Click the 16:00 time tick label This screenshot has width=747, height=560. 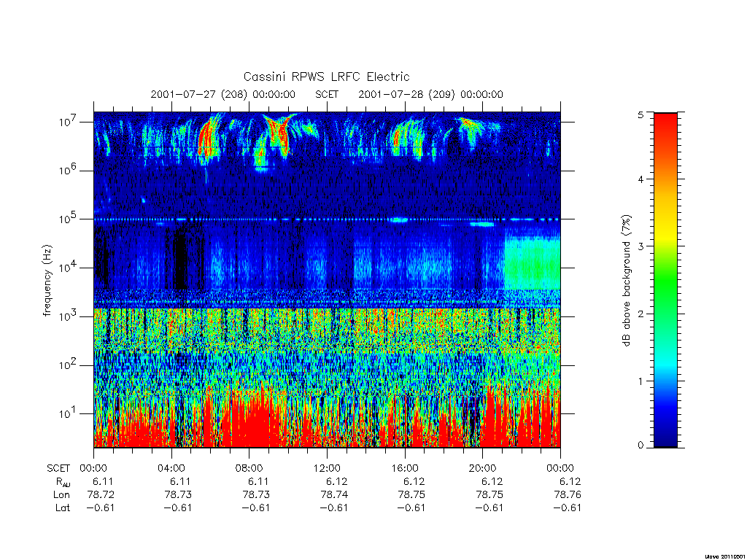click(405, 468)
